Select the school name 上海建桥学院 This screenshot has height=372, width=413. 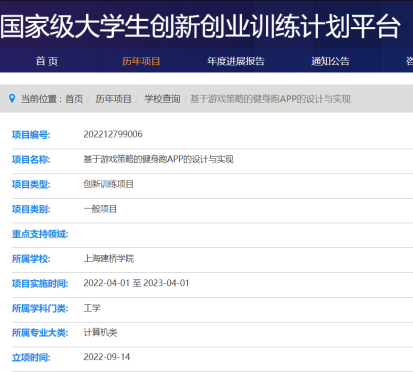click(x=109, y=258)
